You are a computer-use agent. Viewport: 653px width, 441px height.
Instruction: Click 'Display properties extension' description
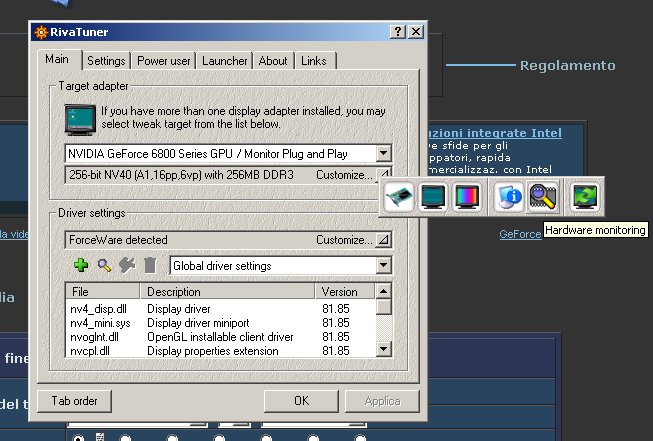[213, 351]
